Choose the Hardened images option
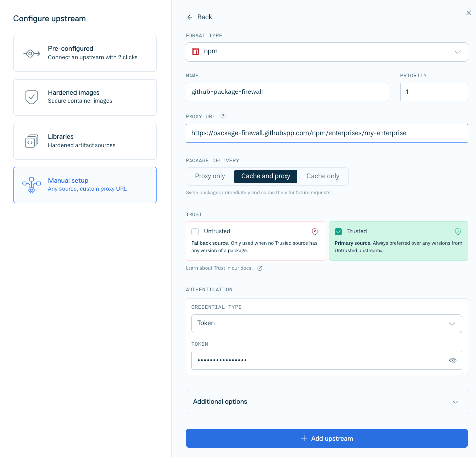The width and height of the screenshot is (476, 457). [x=85, y=97]
